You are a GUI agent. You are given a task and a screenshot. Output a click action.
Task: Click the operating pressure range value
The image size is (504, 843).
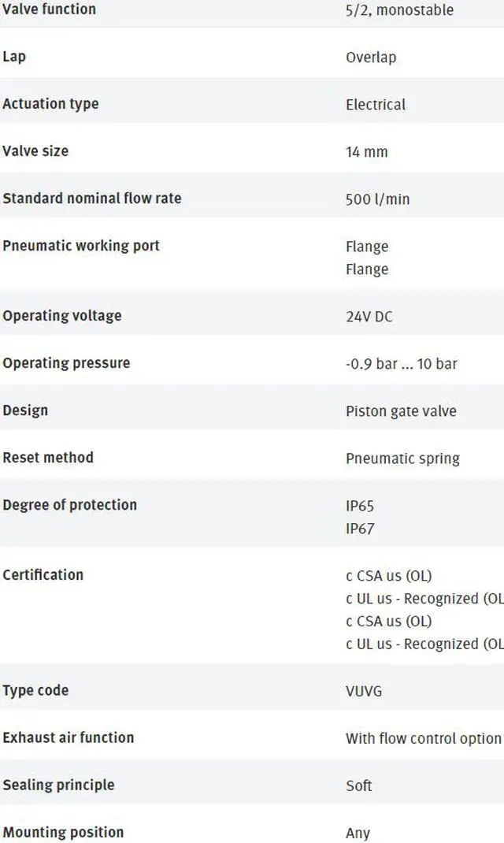(x=401, y=364)
